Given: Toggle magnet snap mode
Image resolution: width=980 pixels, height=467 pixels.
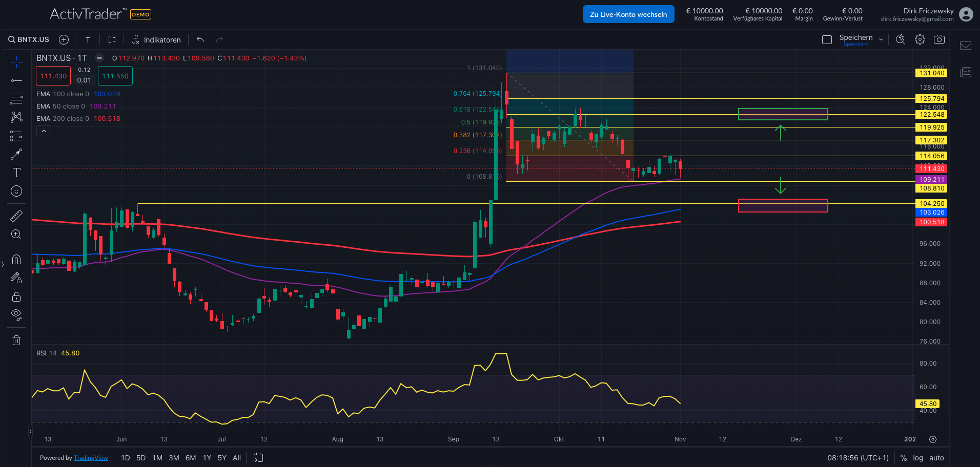Looking at the screenshot, I should click(16, 260).
